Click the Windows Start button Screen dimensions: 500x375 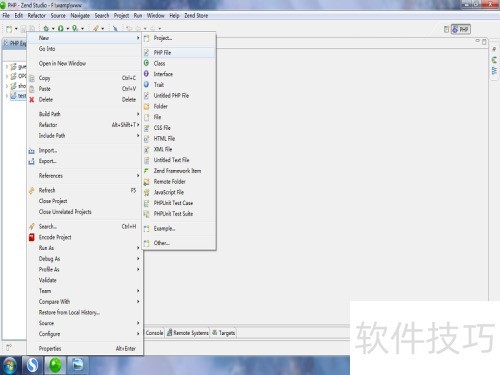point(9,365)
